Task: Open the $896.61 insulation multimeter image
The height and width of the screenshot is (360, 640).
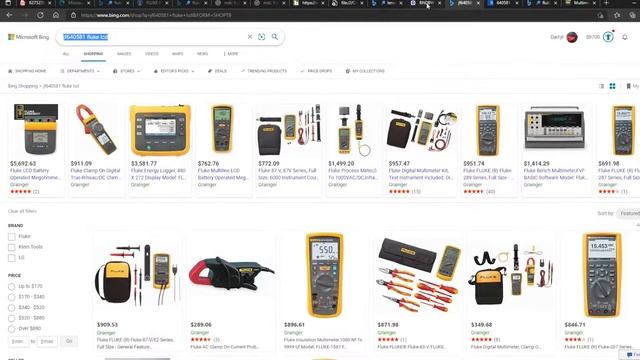Action: click(x=324, y=275)
